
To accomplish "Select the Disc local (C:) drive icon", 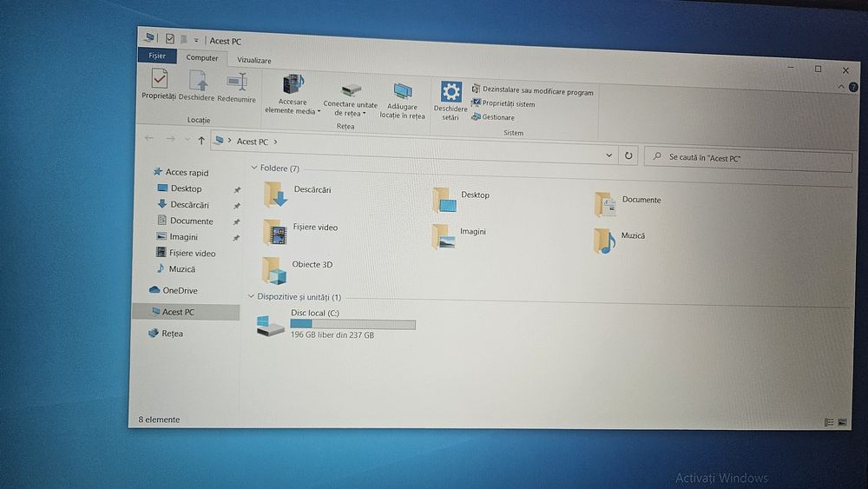I will click(x=270, y=326).
